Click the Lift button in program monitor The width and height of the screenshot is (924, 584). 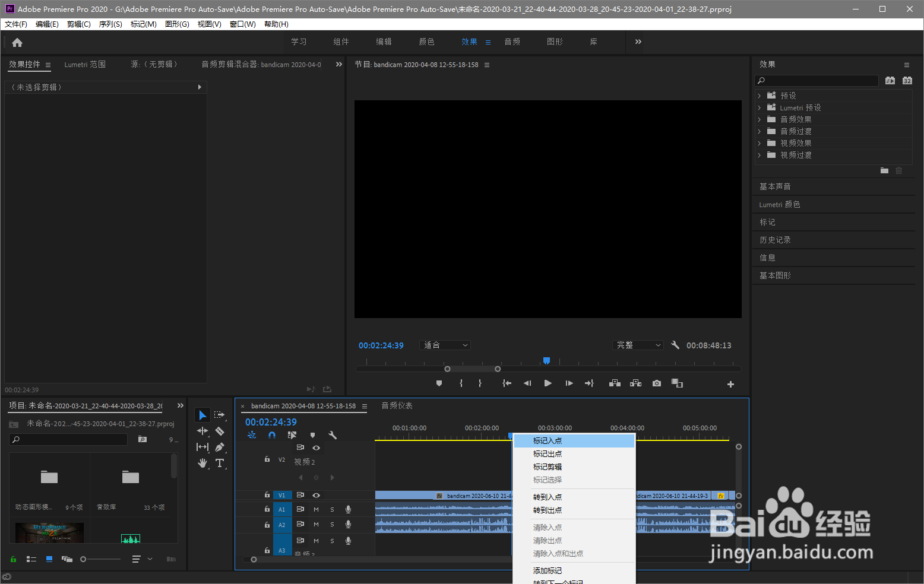(x=615, y=383)
